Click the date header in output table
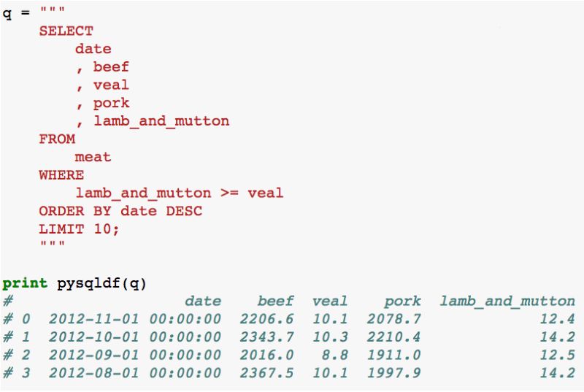Image resolution: width=584 pixels, height=392 pixels. (x=203, y=301)
